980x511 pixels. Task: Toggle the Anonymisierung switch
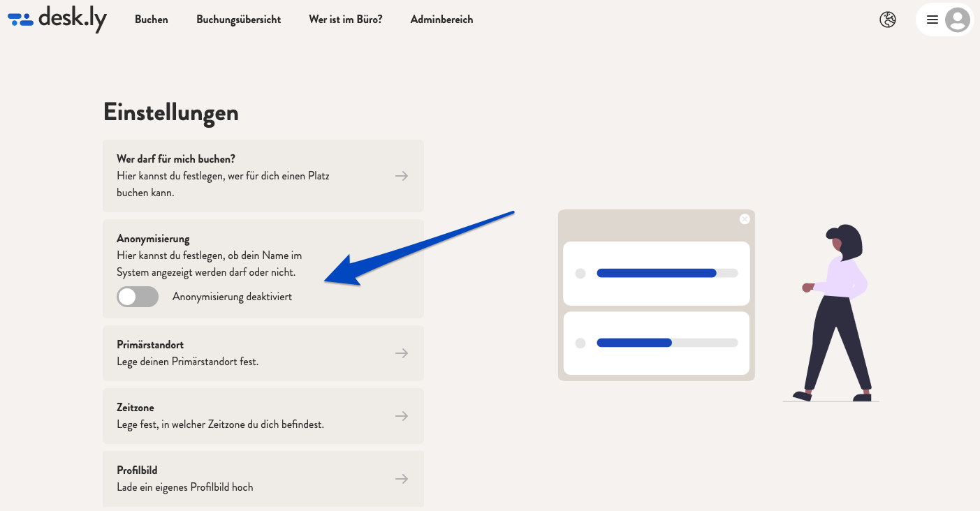tap(138, 297)
